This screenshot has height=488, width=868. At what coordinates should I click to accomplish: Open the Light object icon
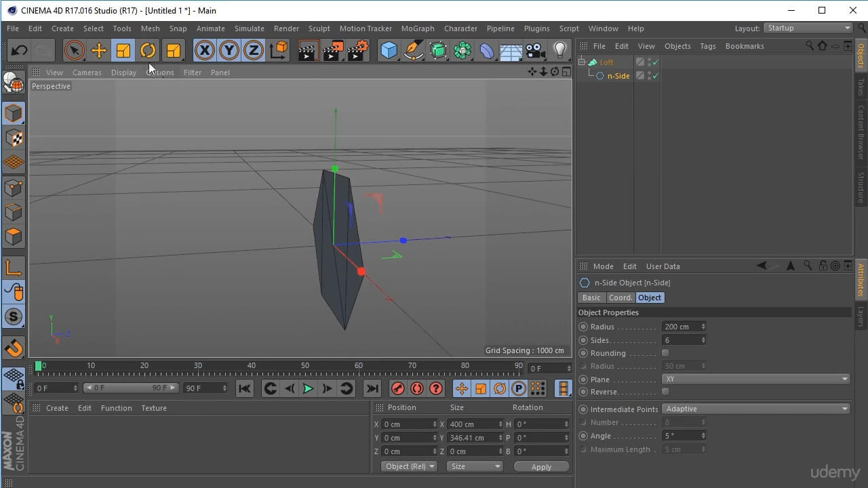point(559,51)
